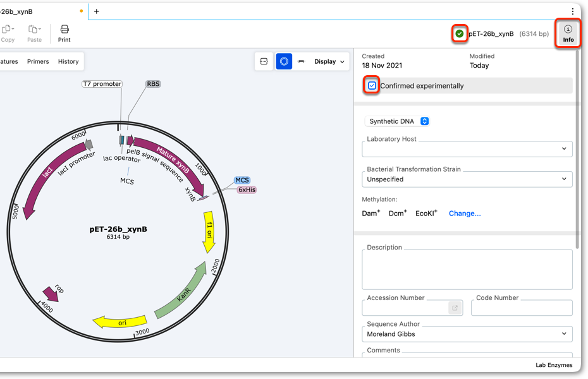Click the pelB signal sequence label
The image size is (588, 379).
tap(156, 165)
